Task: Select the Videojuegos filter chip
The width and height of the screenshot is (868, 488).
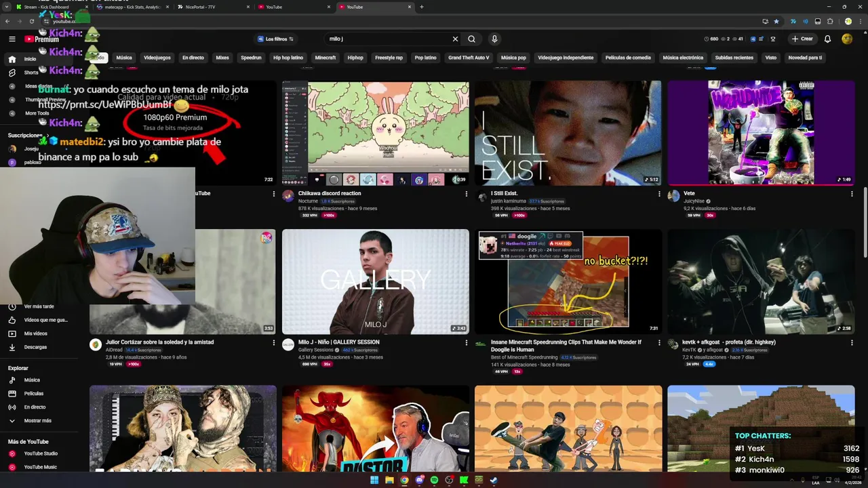Action: pyautogui.click(x=157, y=58)
